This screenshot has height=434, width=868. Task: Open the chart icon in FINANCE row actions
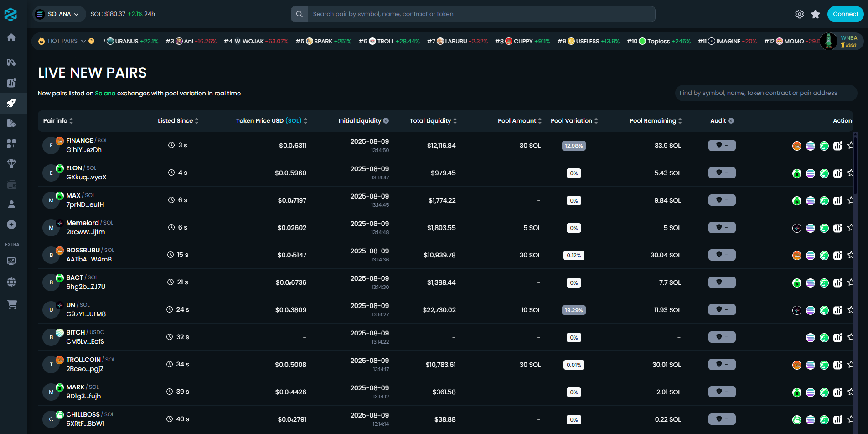pyautogui.click(x=838, y=145)
